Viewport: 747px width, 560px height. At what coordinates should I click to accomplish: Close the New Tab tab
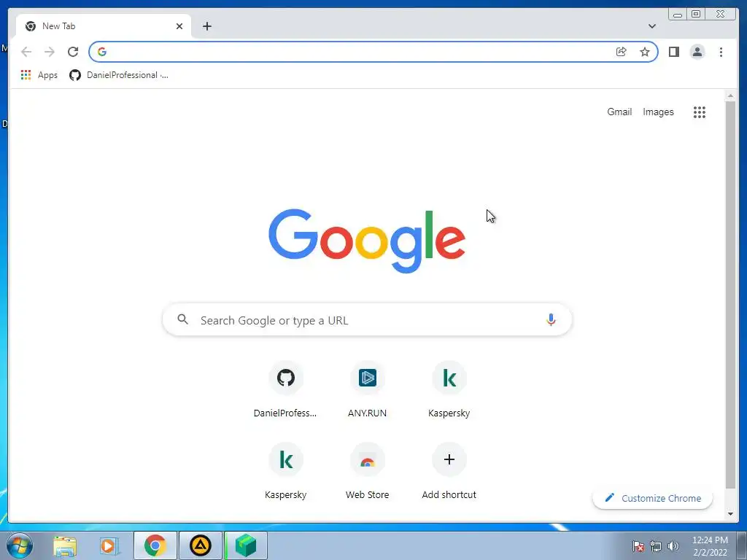[179, 26]
